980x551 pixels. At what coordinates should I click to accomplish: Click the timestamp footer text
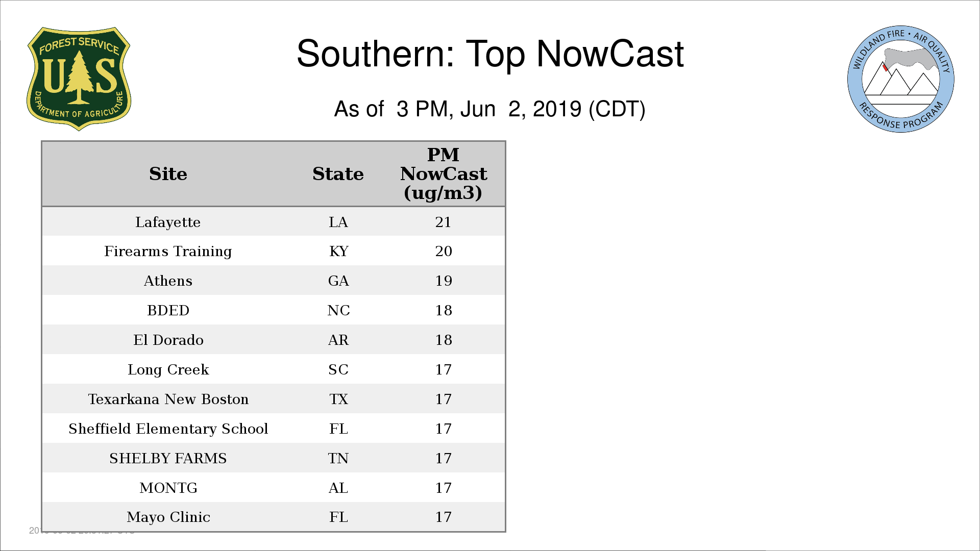(x=82, y=531)
